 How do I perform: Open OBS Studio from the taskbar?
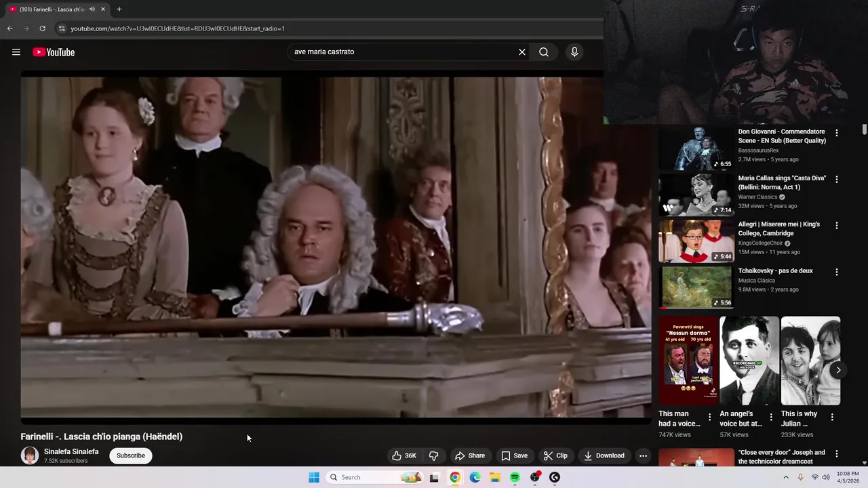point(535,477)
